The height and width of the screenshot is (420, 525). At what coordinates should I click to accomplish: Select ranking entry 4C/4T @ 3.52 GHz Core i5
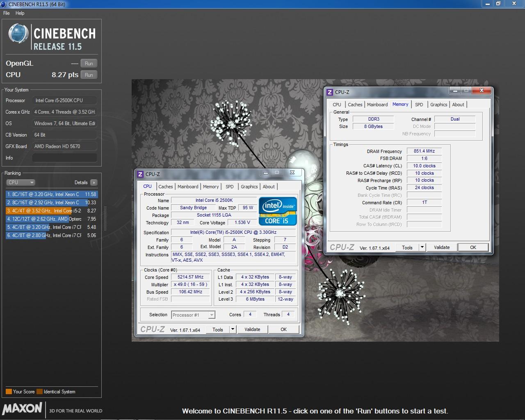[x=52, y=211]
